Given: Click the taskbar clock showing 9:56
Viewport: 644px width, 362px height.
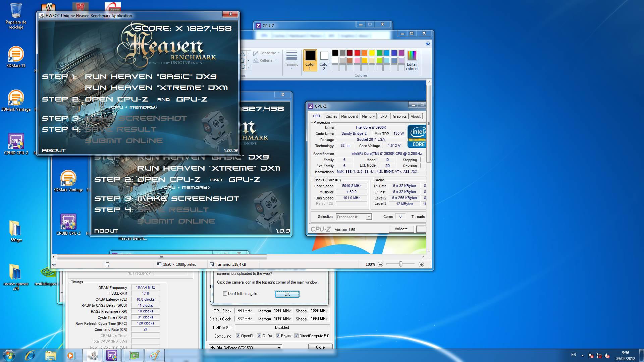Looking at the screenshot, I should point(625,356).
